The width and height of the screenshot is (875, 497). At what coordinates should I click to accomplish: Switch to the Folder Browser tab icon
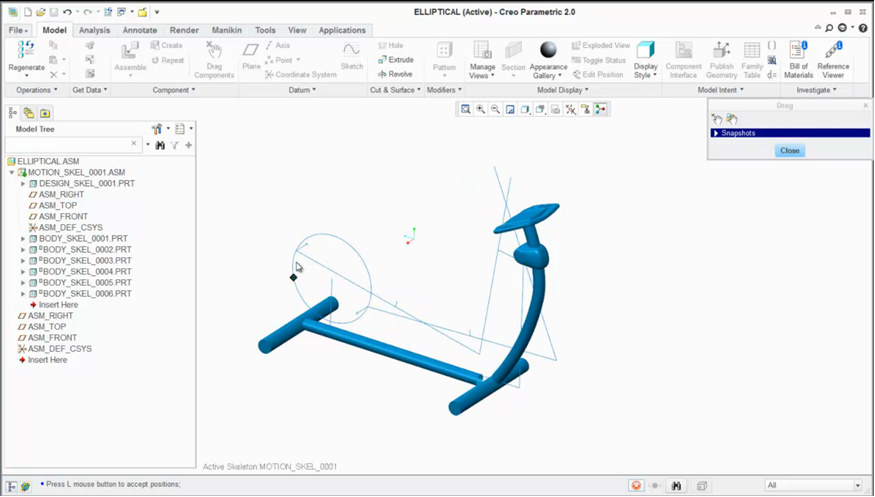45,114
